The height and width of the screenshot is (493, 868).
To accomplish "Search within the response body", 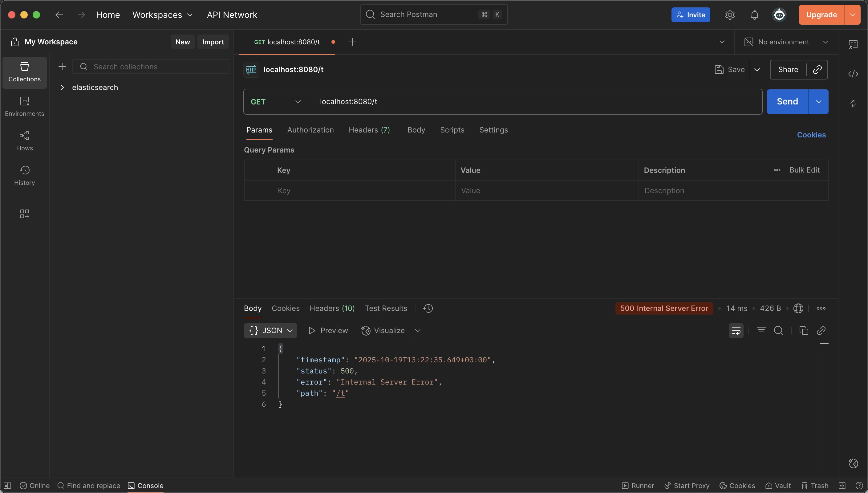I will click(778, 331).
